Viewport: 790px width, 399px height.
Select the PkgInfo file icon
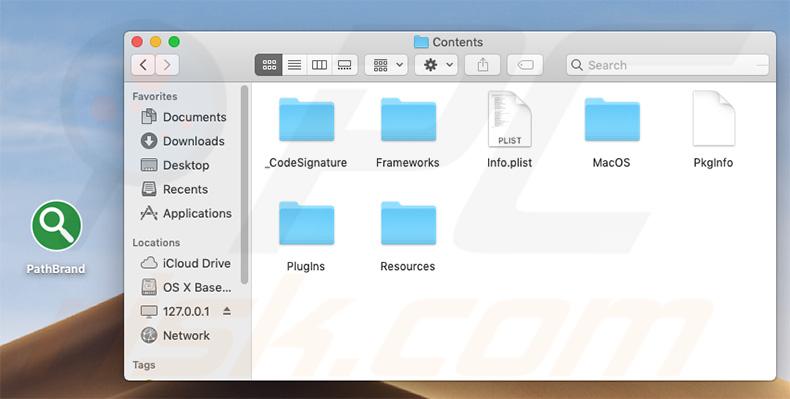point(713,119)
